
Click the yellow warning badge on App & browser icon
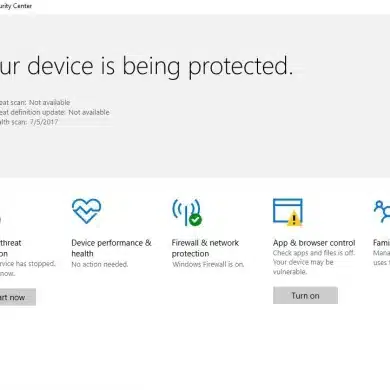(294, 219)
